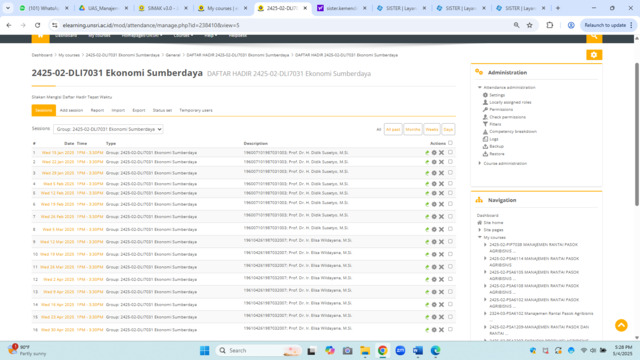Bookmark this page with the star icon

[x=529, y=25]
